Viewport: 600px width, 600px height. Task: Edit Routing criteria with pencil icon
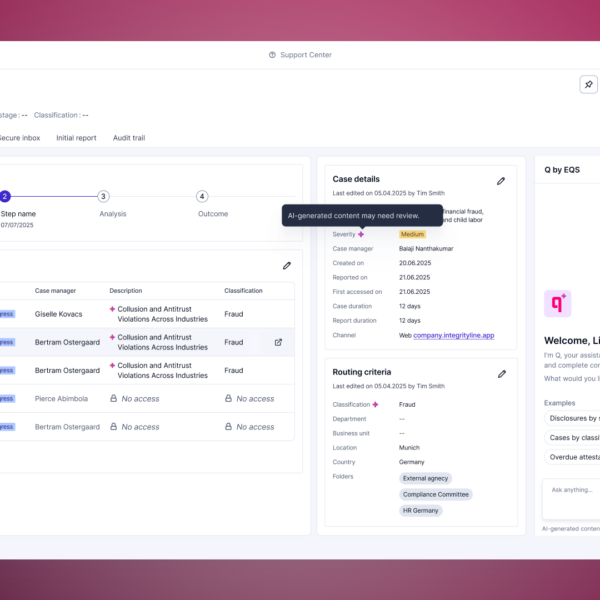(x=502, y=374)
